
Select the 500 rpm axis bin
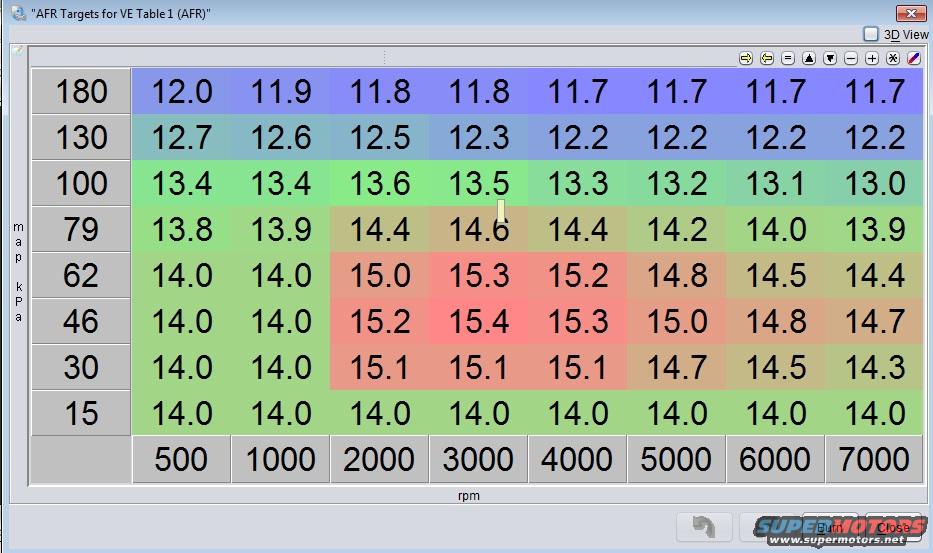(181, 459)
